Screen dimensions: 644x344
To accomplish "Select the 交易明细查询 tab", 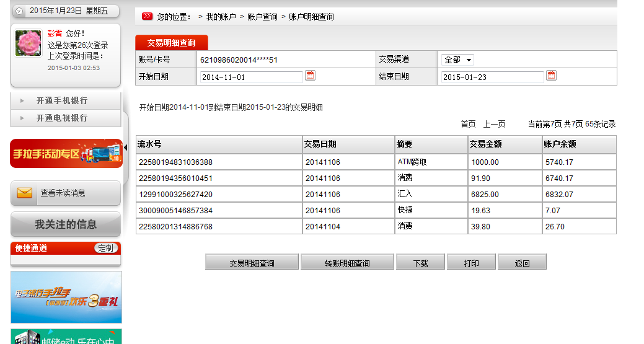I will [x=172, y=43].
